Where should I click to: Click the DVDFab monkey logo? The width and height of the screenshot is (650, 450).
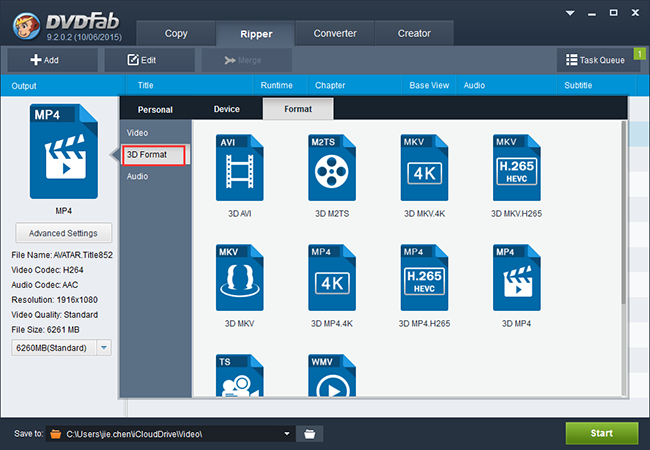pos(27,26)
